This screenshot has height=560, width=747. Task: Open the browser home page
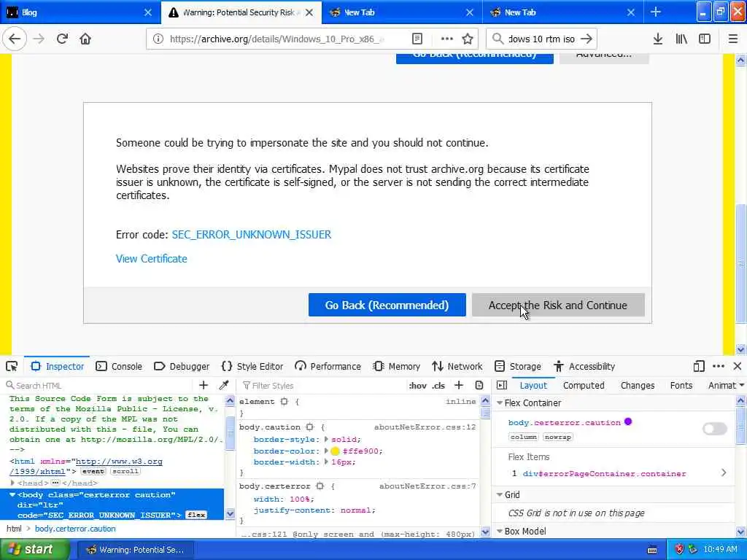[x=85, y=39]
